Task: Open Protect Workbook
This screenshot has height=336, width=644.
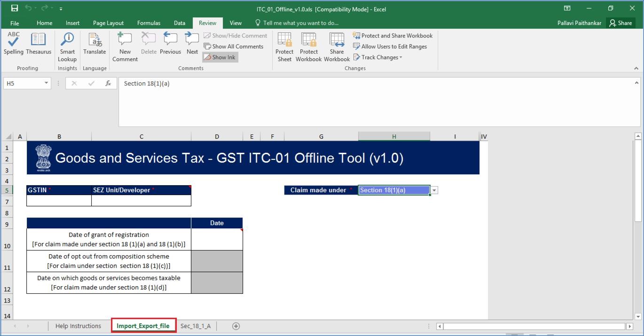Action: click(308, 45)
